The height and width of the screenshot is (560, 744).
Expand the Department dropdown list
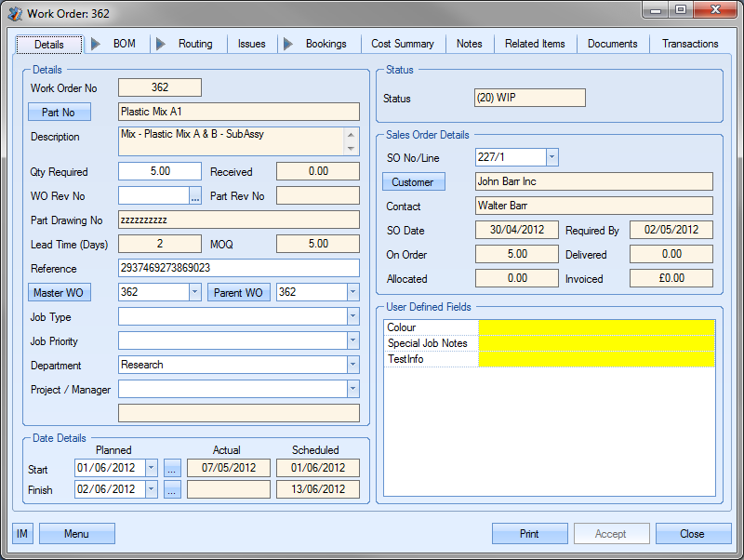pos(352,365)
